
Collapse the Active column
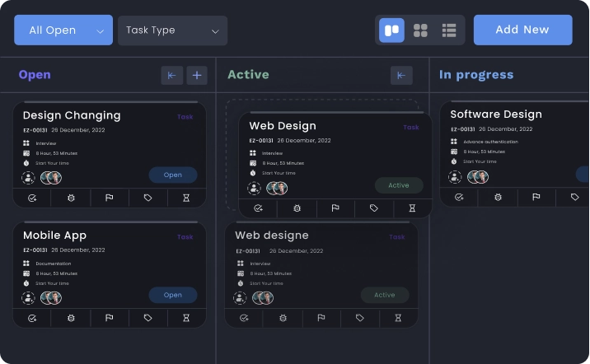click(400, 76)
